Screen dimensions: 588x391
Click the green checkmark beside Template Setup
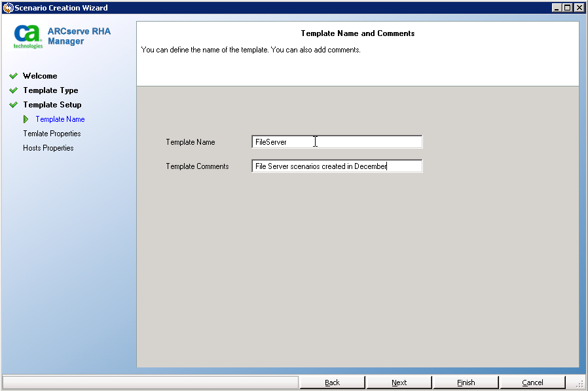(13, 105)
